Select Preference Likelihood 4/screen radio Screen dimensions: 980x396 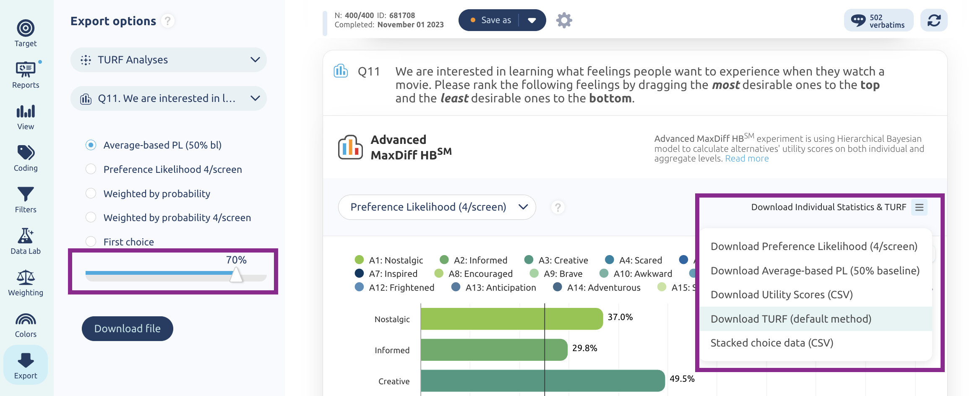pyautogui.click(x=91, y=169)
